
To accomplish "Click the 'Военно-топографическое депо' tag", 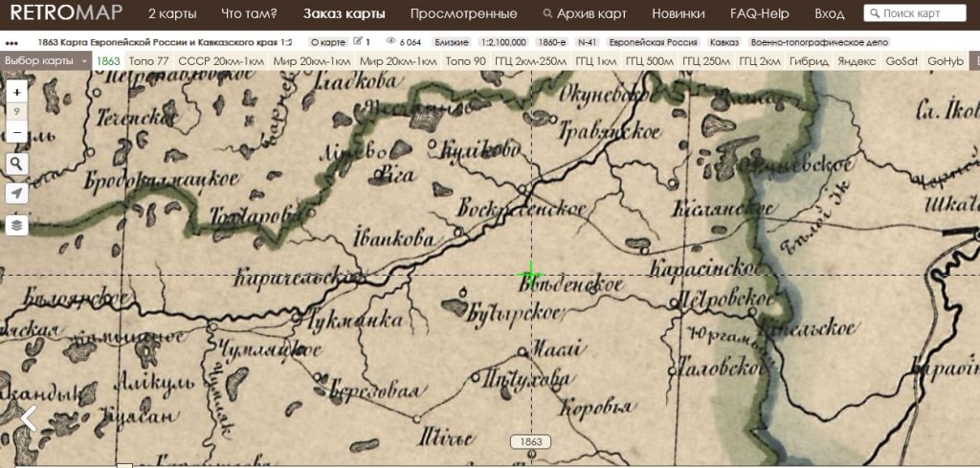I will [x=819, y=42].
